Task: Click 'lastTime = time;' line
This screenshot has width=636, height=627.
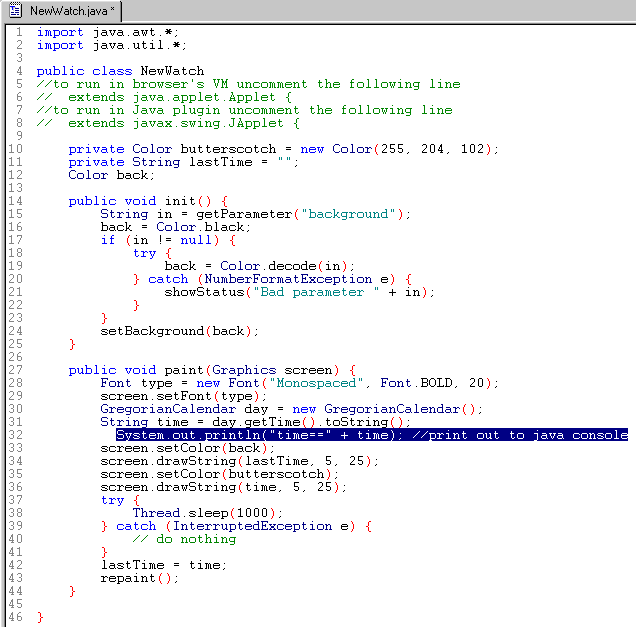Action: (x=163, y=565)
